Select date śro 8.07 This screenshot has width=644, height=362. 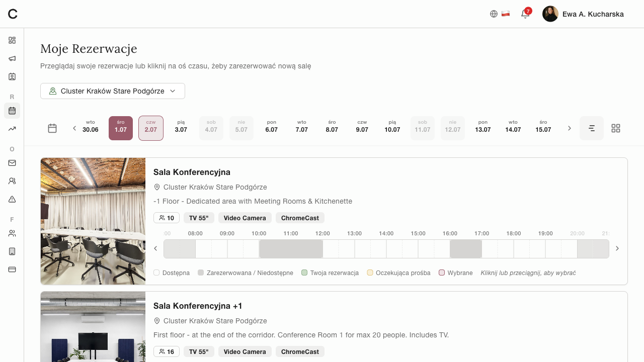pos(332,128)
